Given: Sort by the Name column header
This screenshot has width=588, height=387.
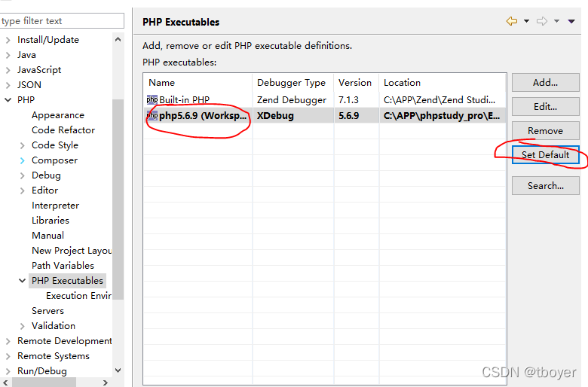Looking at the screenshot, I should pyautogui.click(x=198, y=82).
